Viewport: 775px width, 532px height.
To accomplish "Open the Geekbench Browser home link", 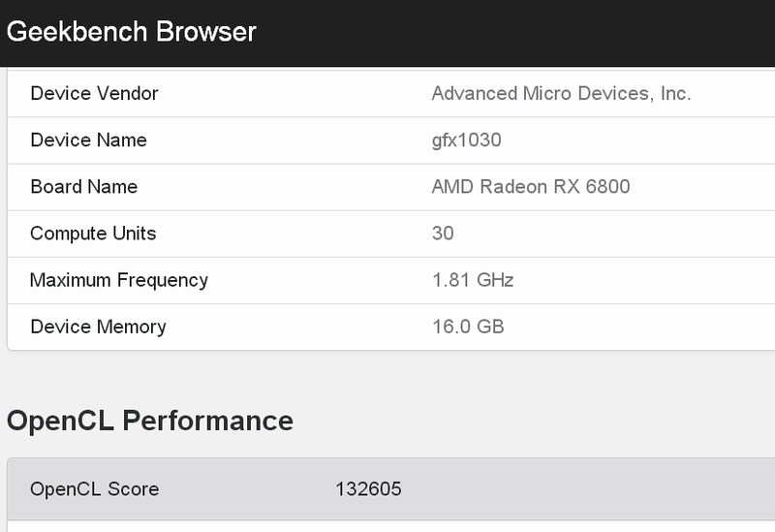I will click(x=132, y=31).
